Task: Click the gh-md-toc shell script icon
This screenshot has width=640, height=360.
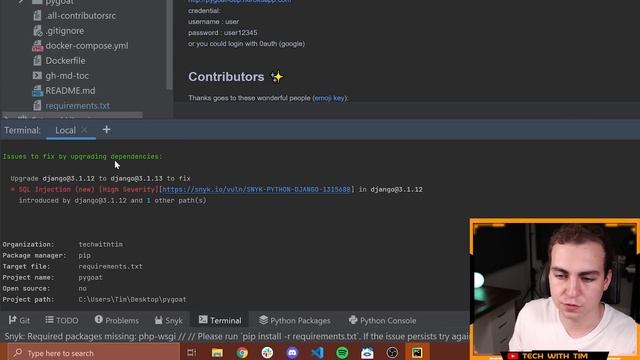Action: click(x=37, y=76)
